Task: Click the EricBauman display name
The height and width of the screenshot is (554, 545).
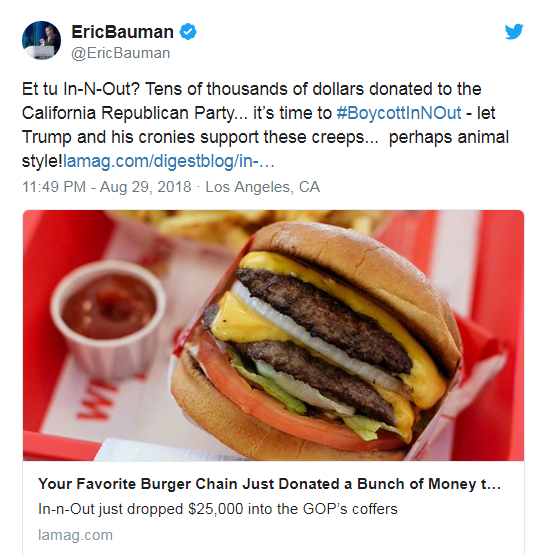Action: pos(122,32)
